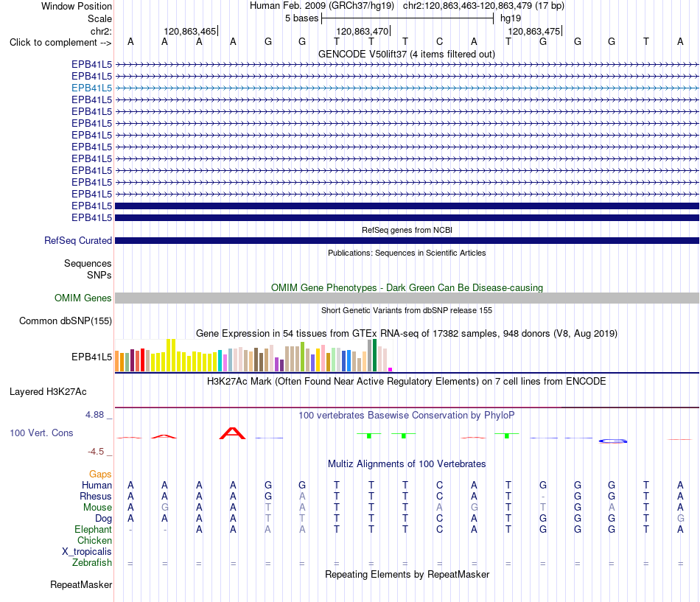Image resolution: width=700 pixels, height=602 pixels.
Task: Click the 'Common dbSNP(155)' track label
Action: click(65, 321)
